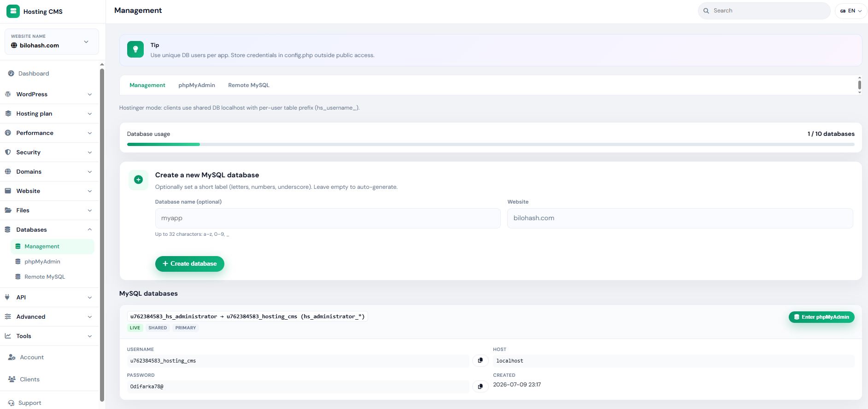Click the green plus icon beside Create heading

138,180
